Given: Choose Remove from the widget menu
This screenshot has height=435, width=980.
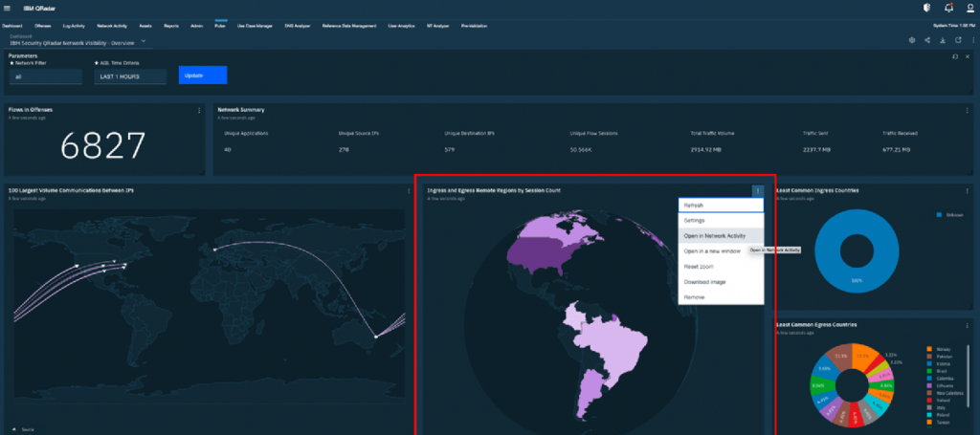Looking at the screenshot, I should click(721, 297).
